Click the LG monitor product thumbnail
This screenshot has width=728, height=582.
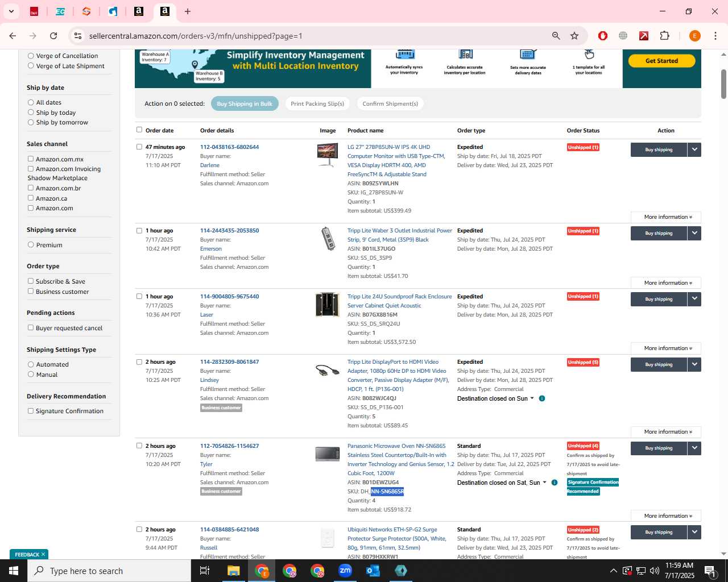[328, 155]
